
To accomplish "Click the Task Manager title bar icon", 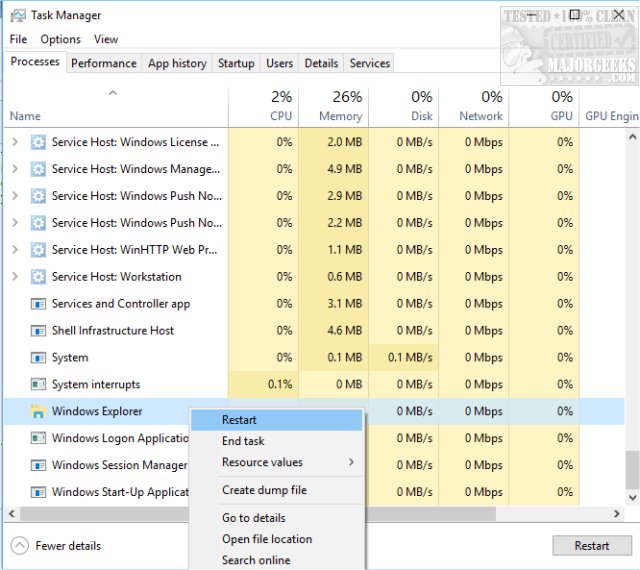I will pyautogui.click(x=18, y=15).
